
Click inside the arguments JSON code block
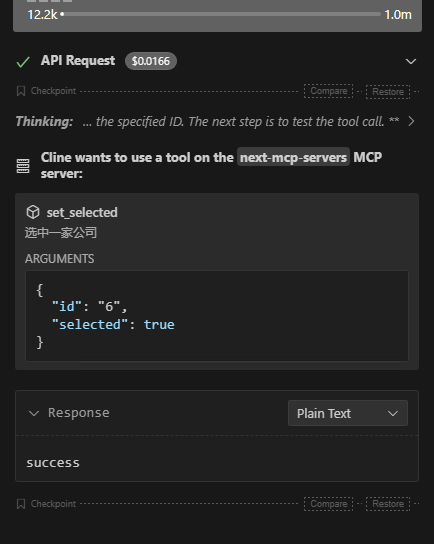(217, 316)
